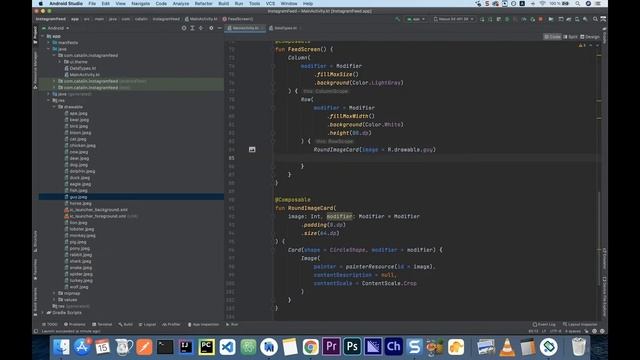The height and width of the screenshot is (360, 640).
Task: Select the Code view mode
Action: 552,37
